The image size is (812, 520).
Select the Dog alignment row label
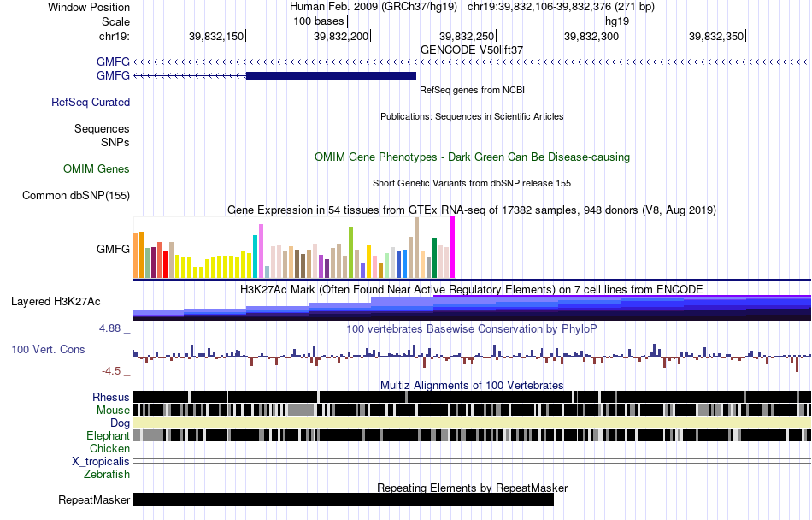(121, 423)
